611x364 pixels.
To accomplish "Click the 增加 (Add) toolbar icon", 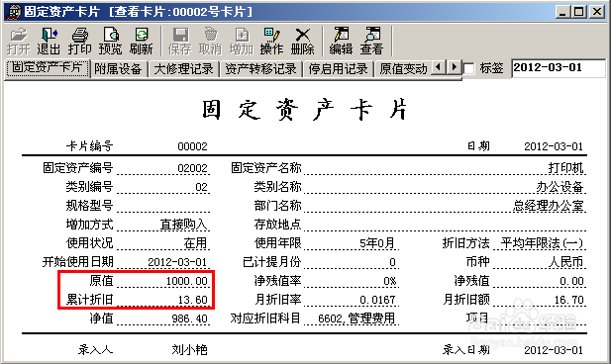I will [242, 42].
